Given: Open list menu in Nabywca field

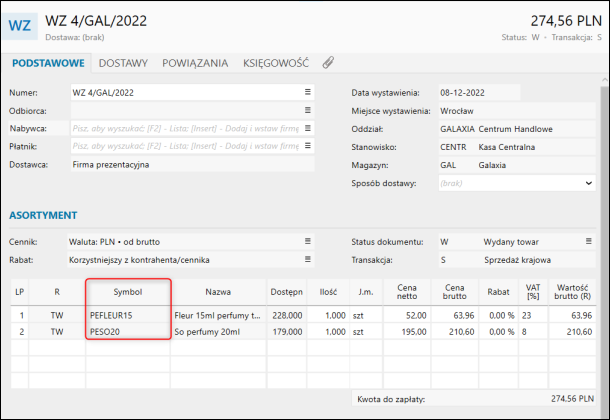Looking at the screenshot, I should tap(308, 128).
